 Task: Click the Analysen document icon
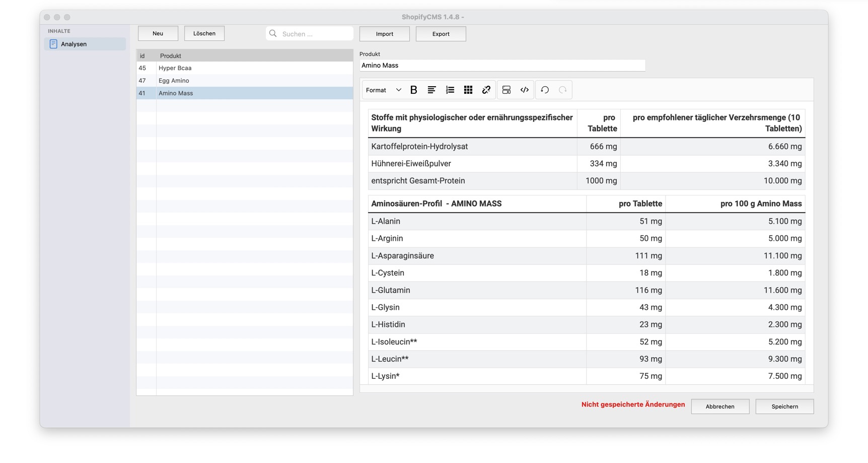(x=53, y=44)
